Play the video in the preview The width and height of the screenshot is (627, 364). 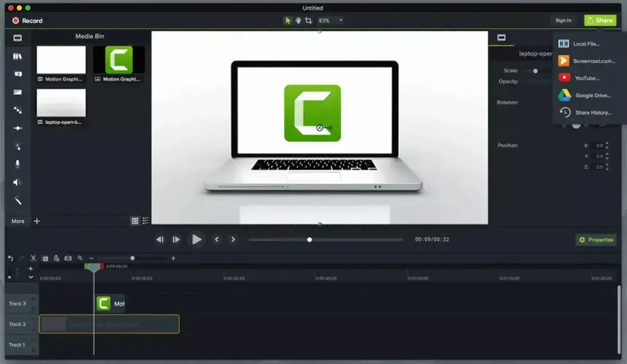(196, 239)
